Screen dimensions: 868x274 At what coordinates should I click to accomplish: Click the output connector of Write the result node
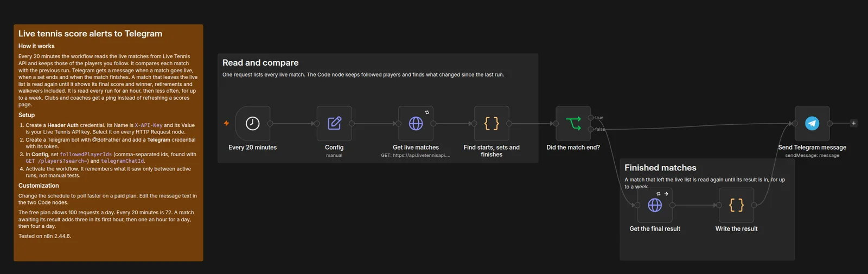(754, 205)
